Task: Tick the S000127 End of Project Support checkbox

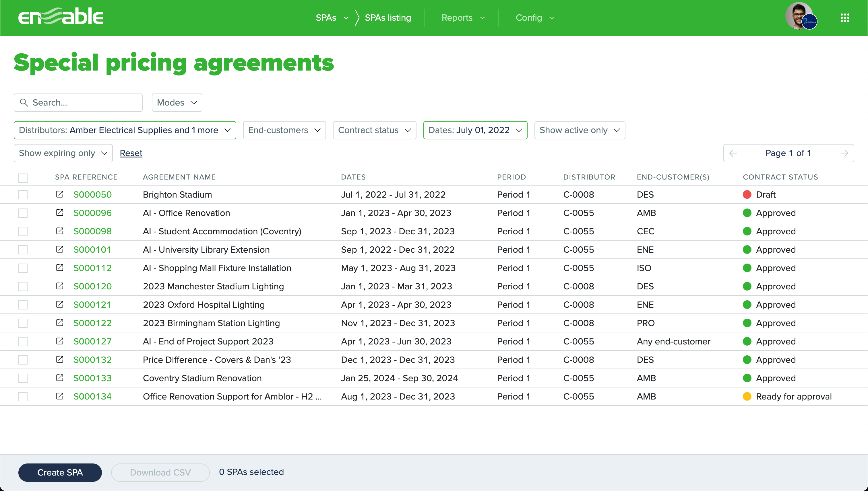Action: click(x=23, y=342)
